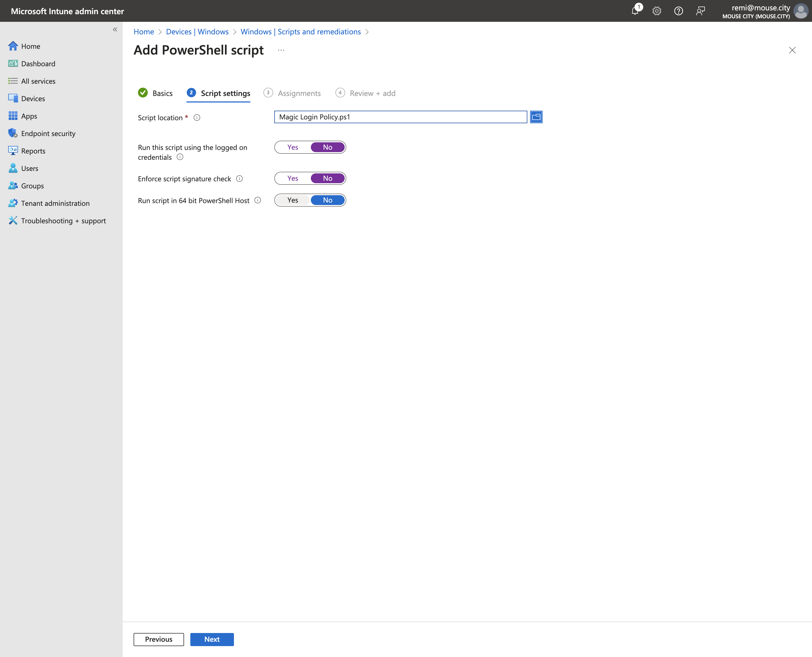
Task: Follow the Devices | Windows breadcrumb link
Action: coord(197,32)
